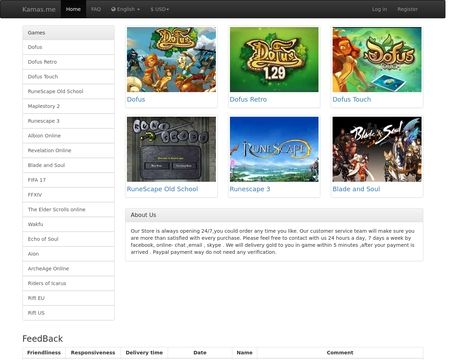This screenshot has height=360, width=450.
Task: Open the FAQ page
Action: coord(96,9)
